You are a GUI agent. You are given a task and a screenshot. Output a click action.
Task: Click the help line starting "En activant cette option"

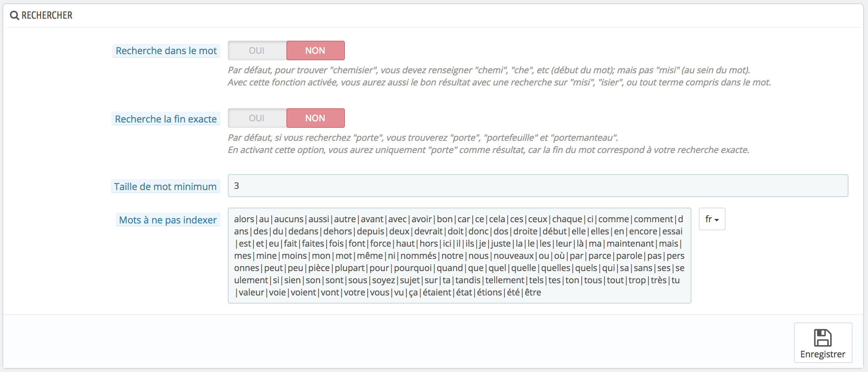click(488, 150)
